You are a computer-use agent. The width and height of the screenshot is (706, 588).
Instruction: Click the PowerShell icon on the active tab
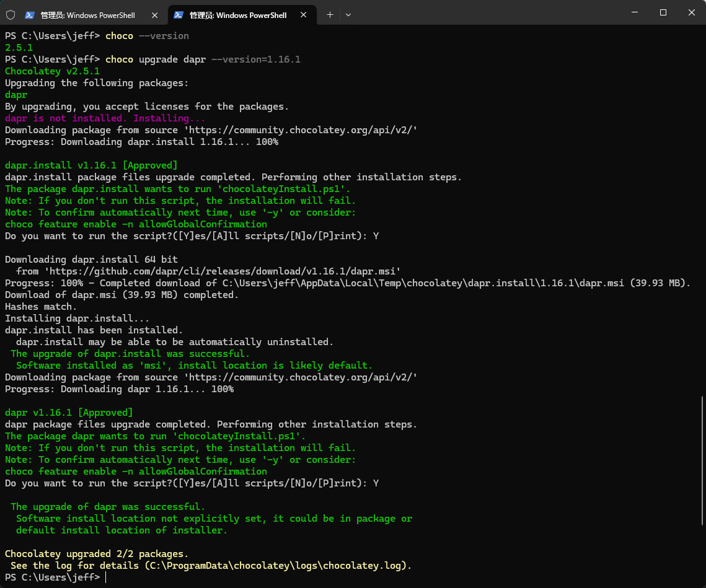(179, 15)
